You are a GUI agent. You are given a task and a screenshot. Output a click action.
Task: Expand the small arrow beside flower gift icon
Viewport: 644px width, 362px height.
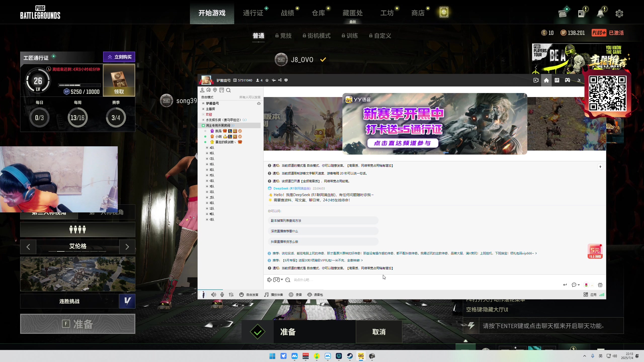pyautogui.click(x=592, y=285)
